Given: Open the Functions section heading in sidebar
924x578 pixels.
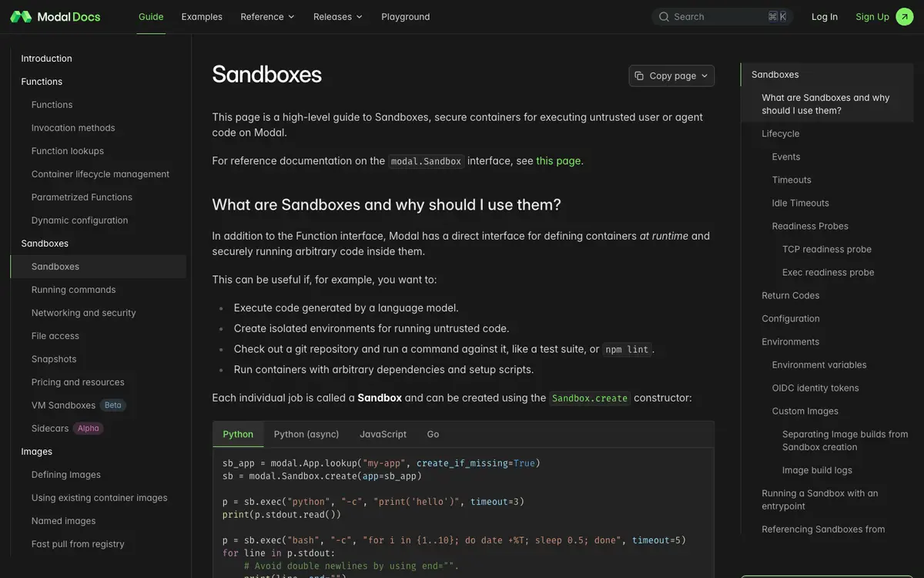Looking at the screenshot, I should click(x=42, y=82).
